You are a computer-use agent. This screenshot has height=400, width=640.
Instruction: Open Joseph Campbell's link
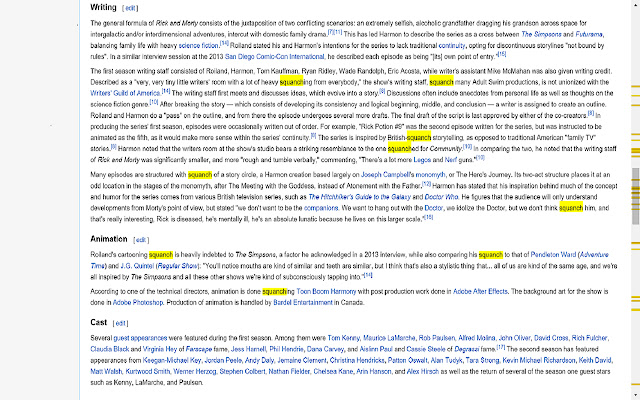387,175
